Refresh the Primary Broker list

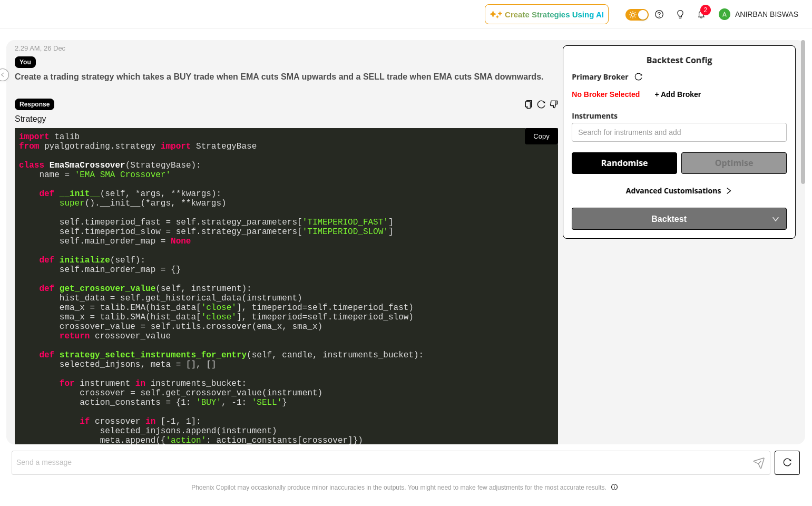point(639,77)
